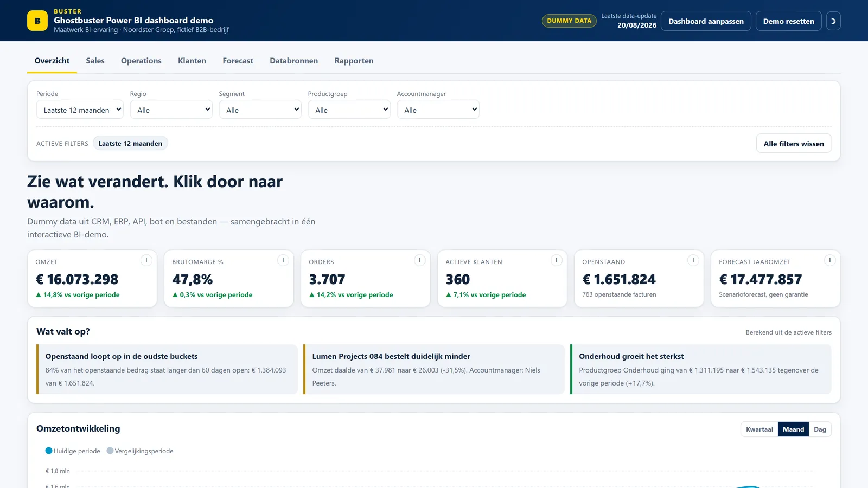
Task: Select Dag chart granularity
Action: 820,429
